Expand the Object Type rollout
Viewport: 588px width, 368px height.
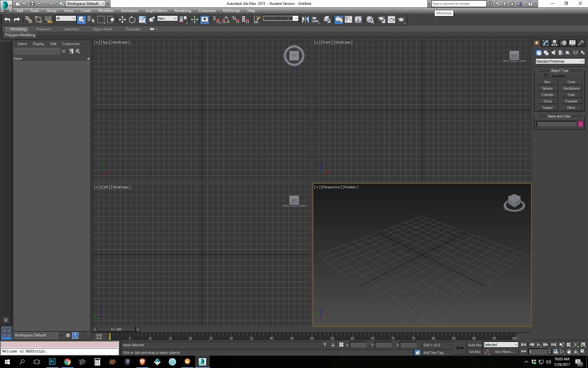click(559, 70)
